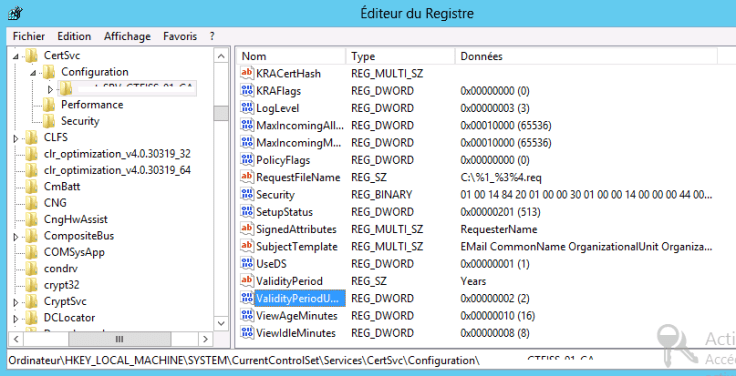Select the MaxIncomingM... value name
Screen dimensions: 736x376
coord(299,142)
